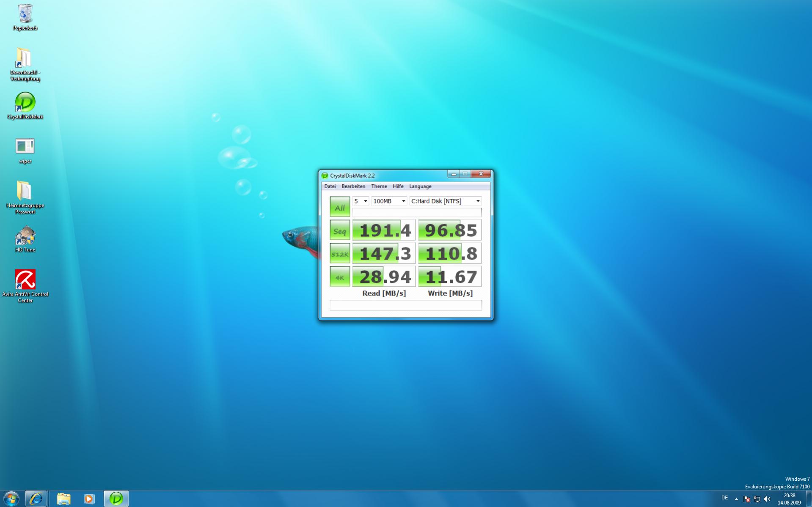The image size is (812, 507).
Task: Click the speaker volume tray icon
Action: point(767,499)
